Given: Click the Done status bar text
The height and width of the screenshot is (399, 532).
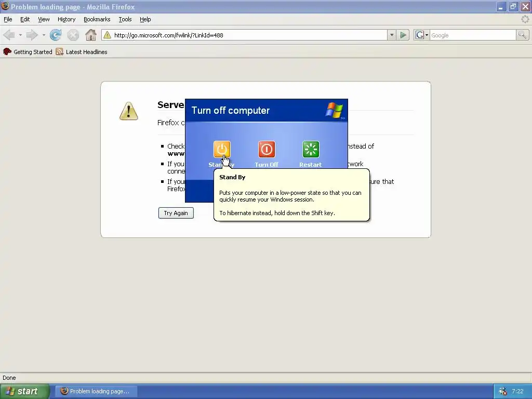Looking at the screenshot, I should [9, 378].
